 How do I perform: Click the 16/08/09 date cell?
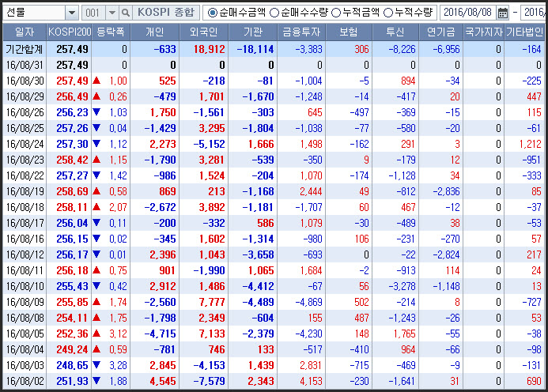point(25,302)
